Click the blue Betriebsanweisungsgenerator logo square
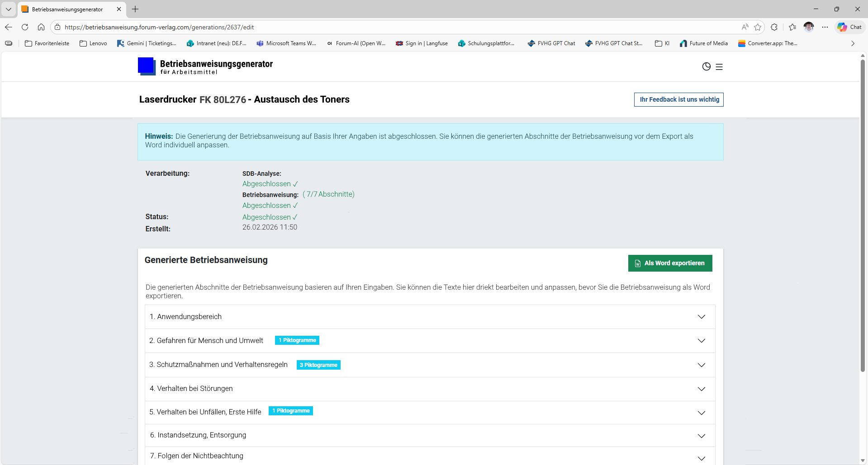 146,66
